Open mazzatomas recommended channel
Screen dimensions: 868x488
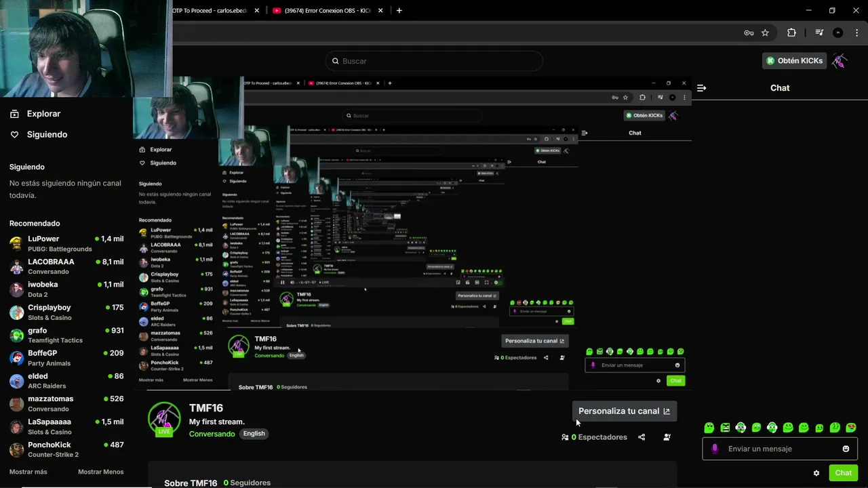point(66,404)
